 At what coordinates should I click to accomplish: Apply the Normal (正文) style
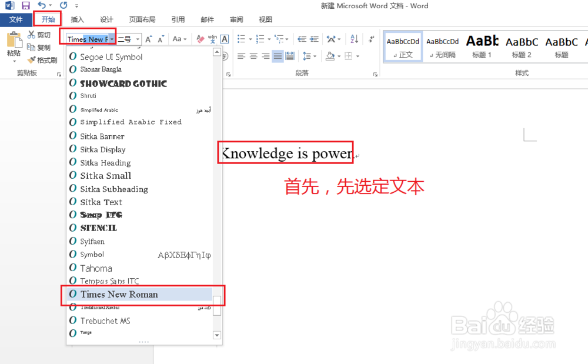(x=403, y=46)
